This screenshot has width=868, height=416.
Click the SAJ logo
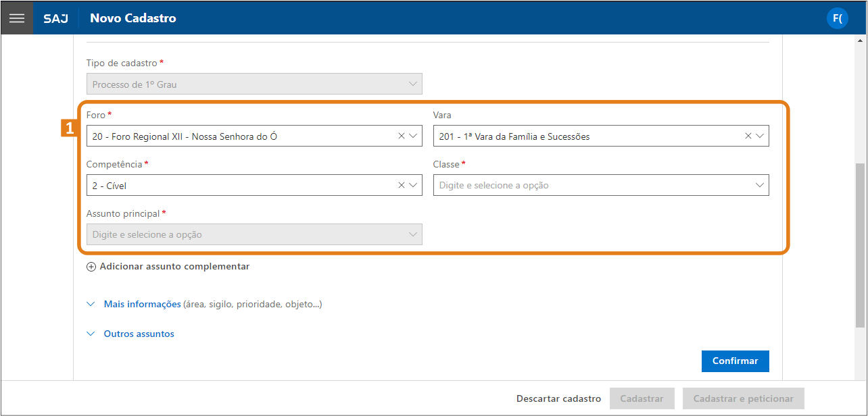[x=55, y=18]
